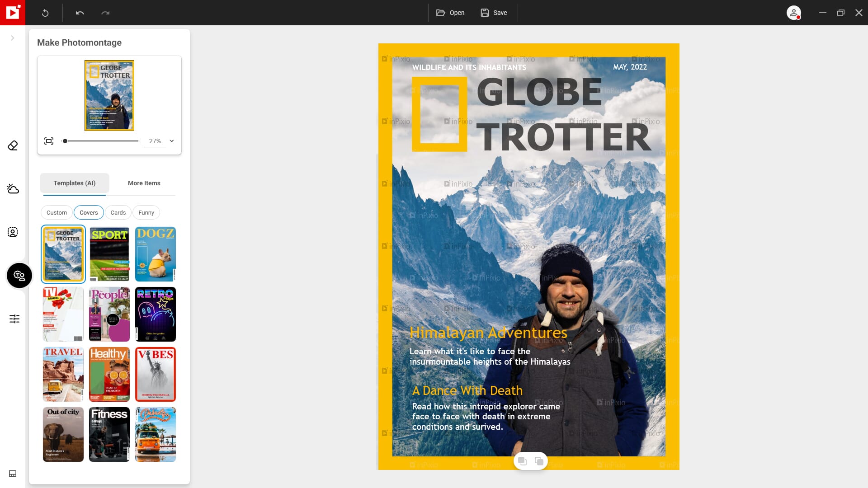Choose the Healthy cover template
The height and width of the screenshot is (488, 868).
tap(109, 374)
